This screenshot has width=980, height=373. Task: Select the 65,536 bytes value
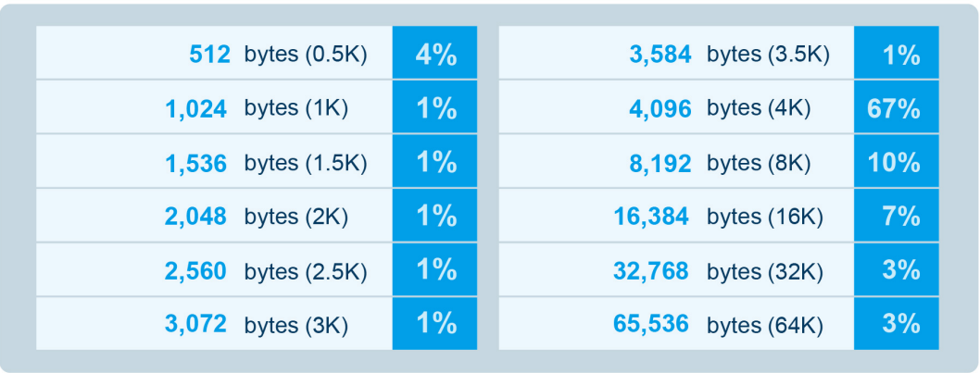pos(651,325)
